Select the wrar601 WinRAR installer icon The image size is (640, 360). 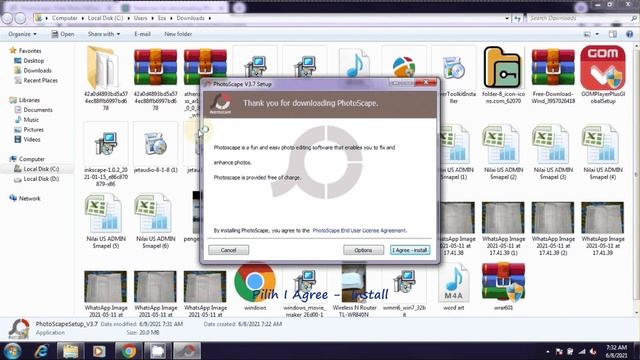click(x=503, y=282)
